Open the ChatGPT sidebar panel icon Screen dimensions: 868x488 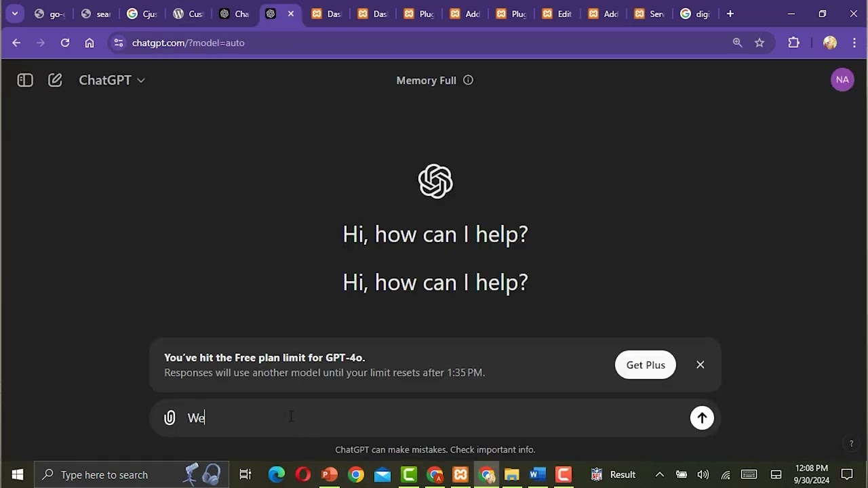pos(25,80)
